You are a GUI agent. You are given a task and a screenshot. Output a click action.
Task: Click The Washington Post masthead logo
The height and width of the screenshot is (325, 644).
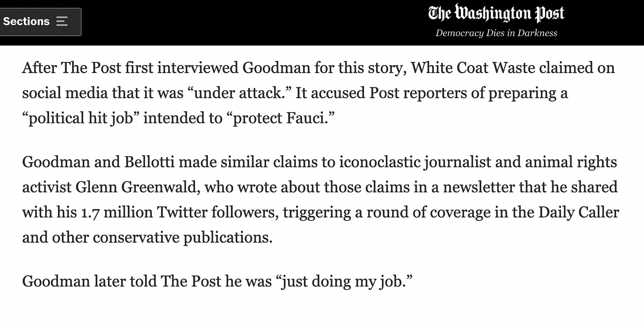[x=496, y=14]
